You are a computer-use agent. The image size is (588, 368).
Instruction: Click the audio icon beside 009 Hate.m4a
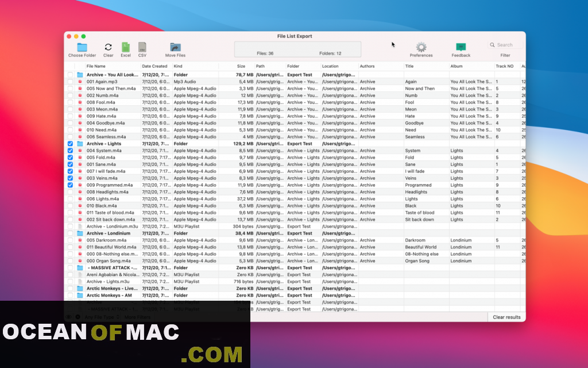(x=80, y=116)
